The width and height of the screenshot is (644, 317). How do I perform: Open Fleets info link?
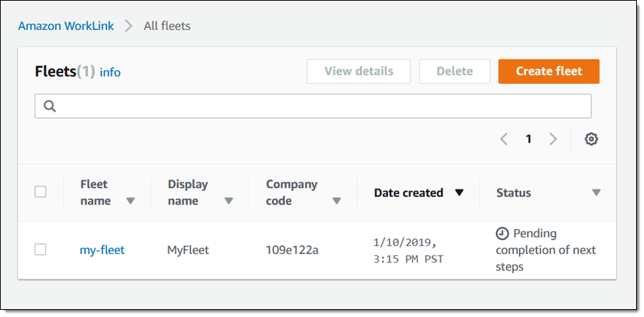click(x=110, y=72)
